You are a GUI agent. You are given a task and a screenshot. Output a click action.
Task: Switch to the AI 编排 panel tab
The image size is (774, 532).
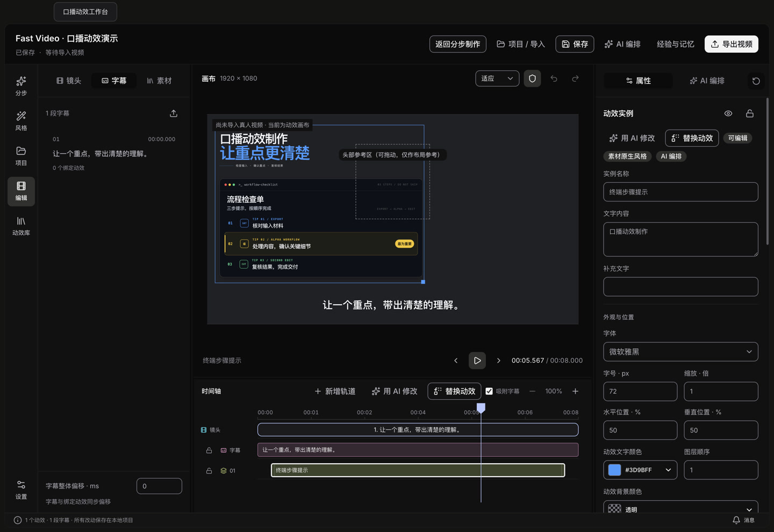[707, 81]
